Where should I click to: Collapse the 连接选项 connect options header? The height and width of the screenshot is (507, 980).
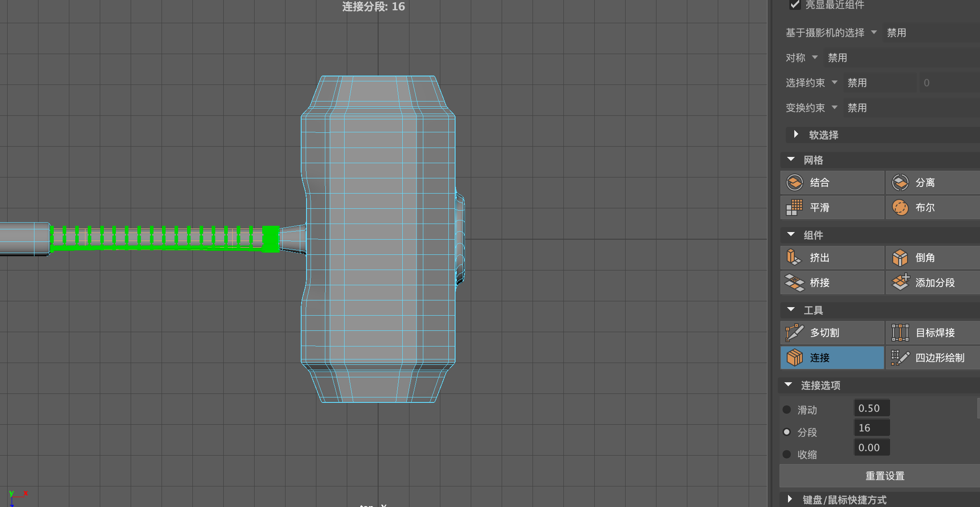pyautogui.click(x=788, y=385)
